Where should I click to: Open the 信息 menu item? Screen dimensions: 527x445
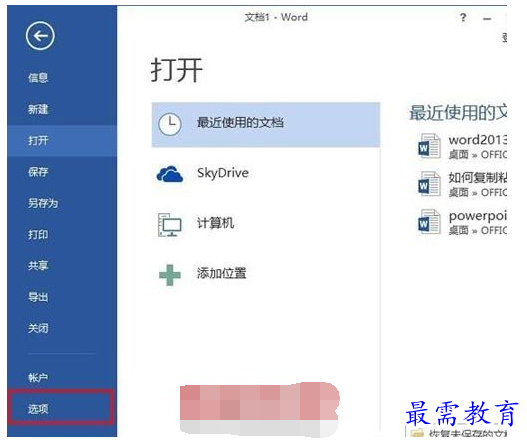point(38,78)
